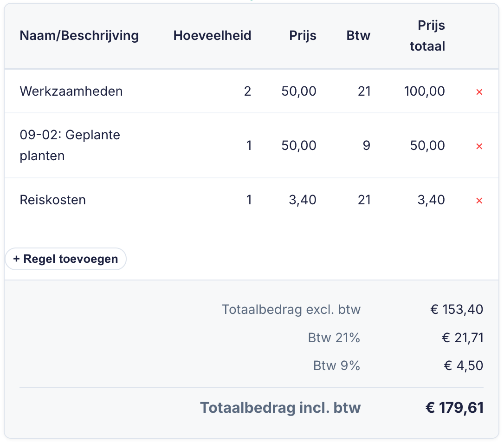Image resolution: width=504 pixels, height=443 pixels.
Task: Delete the "09-02: Geplante planten" row
Action: pyautogui.click(x=478, y=146)
